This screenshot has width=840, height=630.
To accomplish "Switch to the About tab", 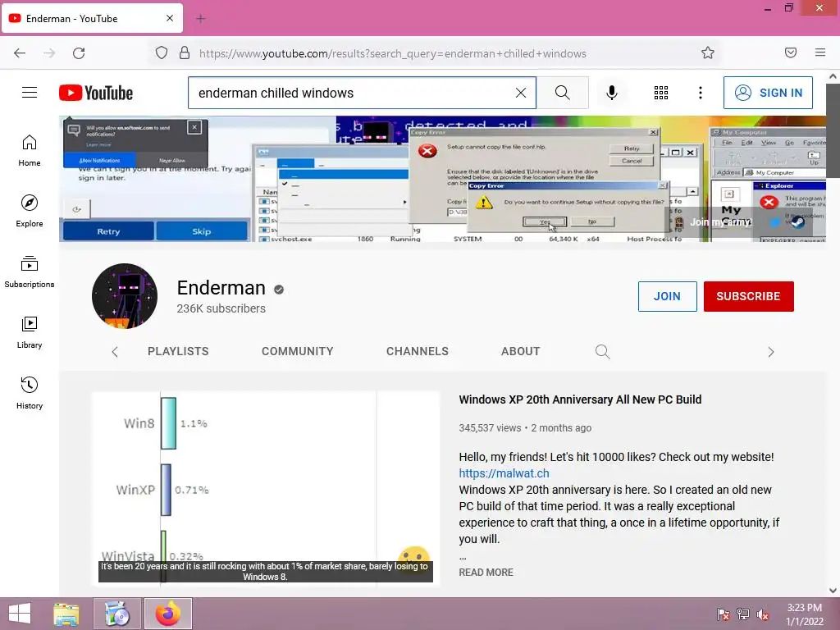I will (520, 351).
